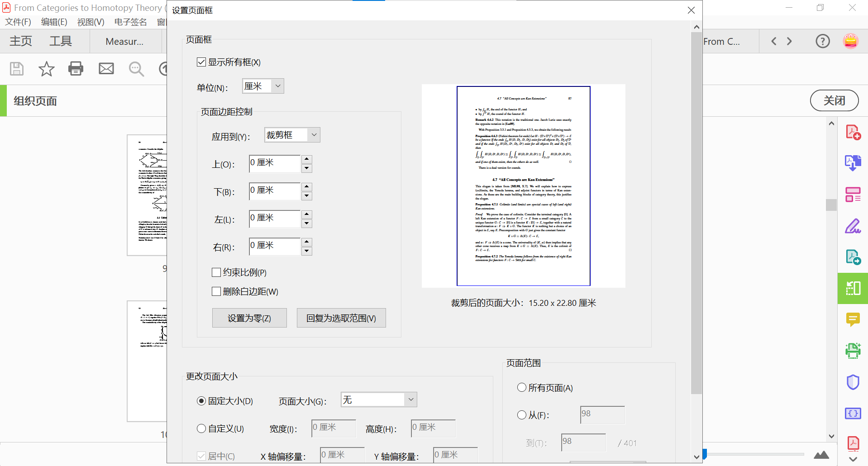
Task: Select the 自定义(U) radio button
Action: (x=201, y=428)
